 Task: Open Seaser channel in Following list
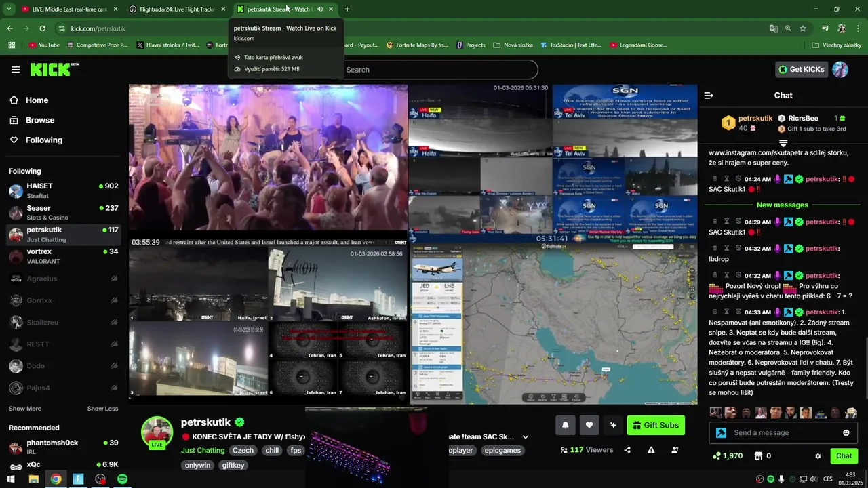point(64,213)
